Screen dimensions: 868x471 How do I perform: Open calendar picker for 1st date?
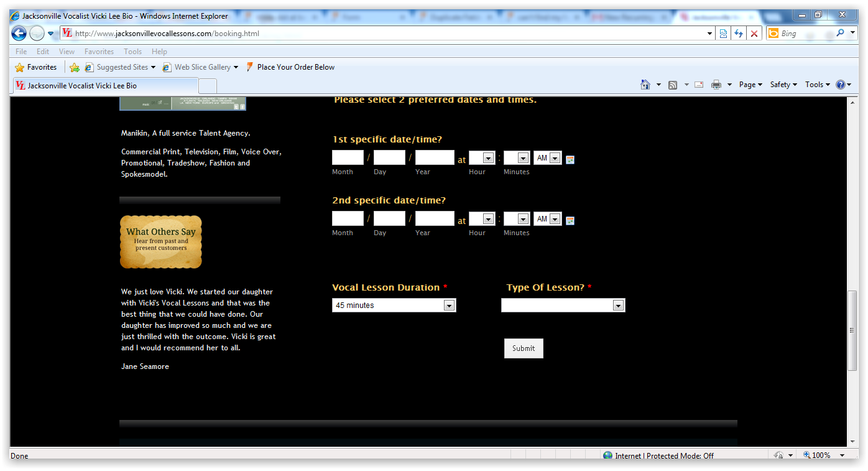point(570,159)
